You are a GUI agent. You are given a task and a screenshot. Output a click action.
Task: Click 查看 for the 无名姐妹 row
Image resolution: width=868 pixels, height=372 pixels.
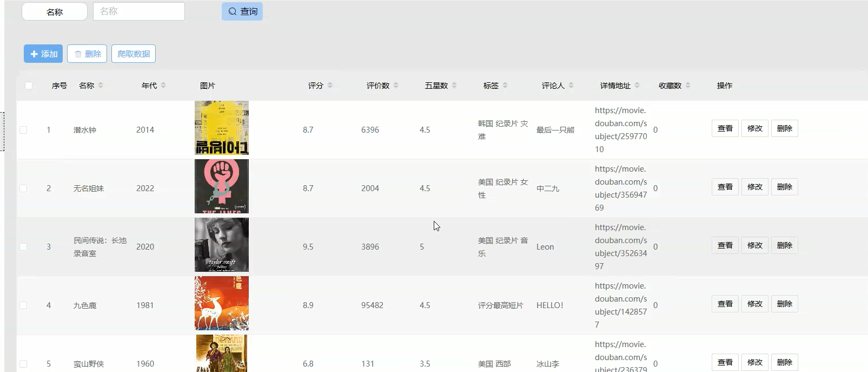[x=725, y=187]
